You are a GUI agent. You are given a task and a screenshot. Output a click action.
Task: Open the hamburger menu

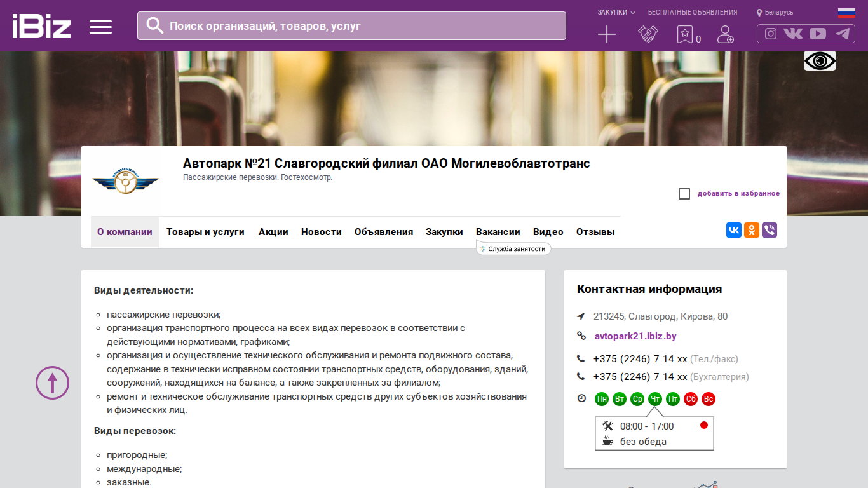point(100,27)
